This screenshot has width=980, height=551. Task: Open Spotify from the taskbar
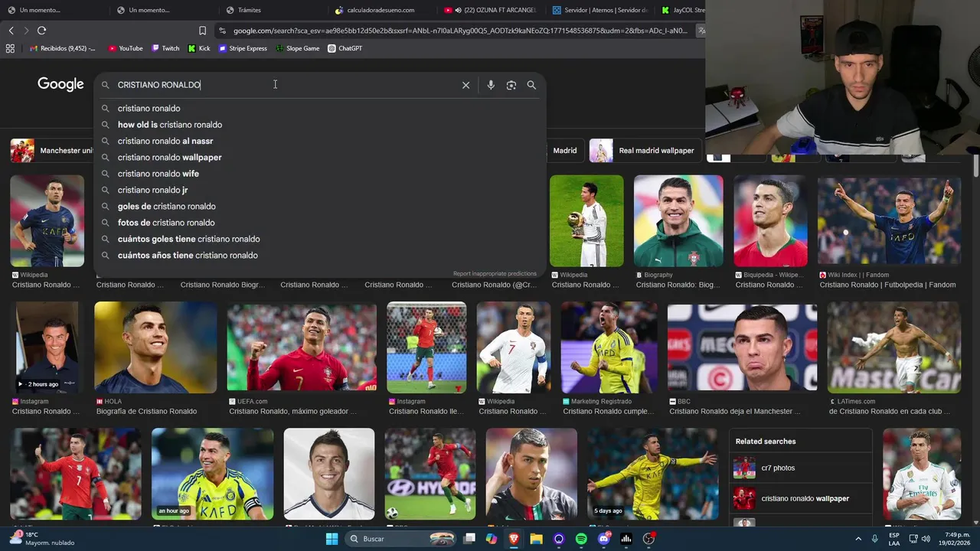[581, 539]
